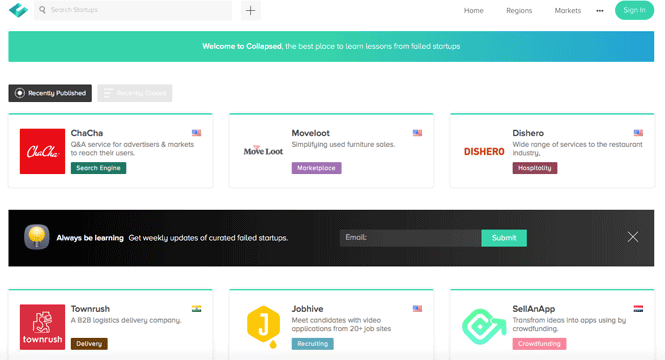Click the lightbulb icon in newsletter banner
This screenshot has height=360, width=665.
(36, 237)
